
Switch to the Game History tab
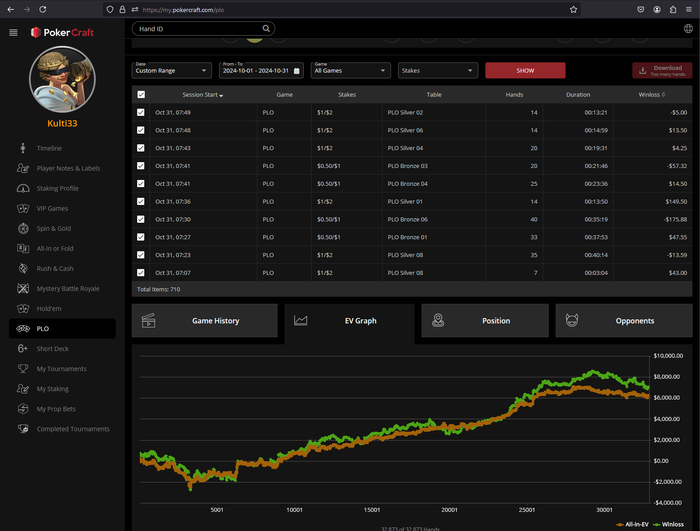click(x=204, y=321)
